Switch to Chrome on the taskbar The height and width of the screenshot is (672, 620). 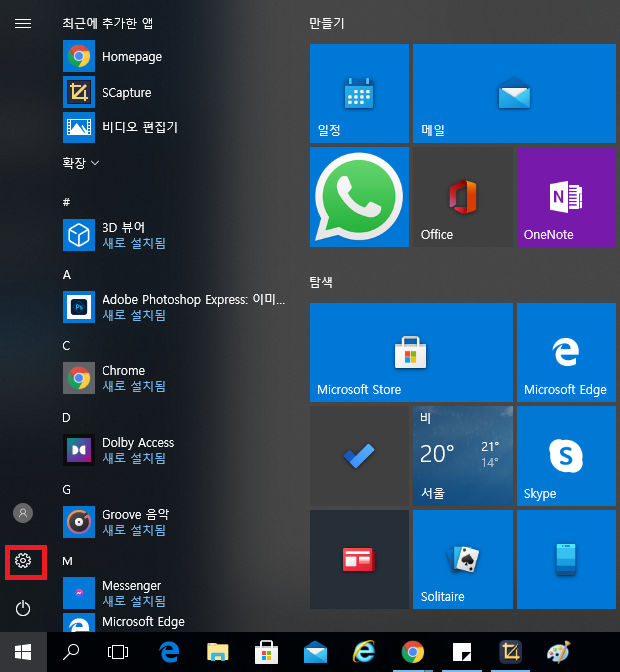[413, 652]
